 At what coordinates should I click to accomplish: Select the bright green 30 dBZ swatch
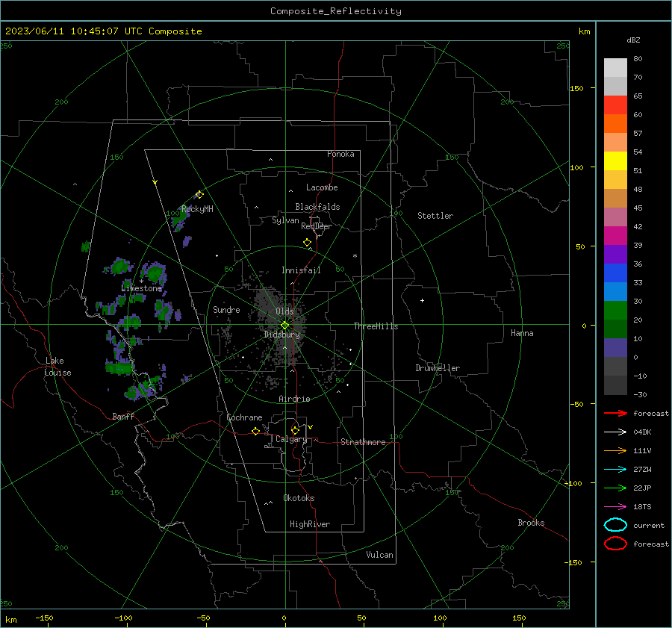[x=615, y=311]
